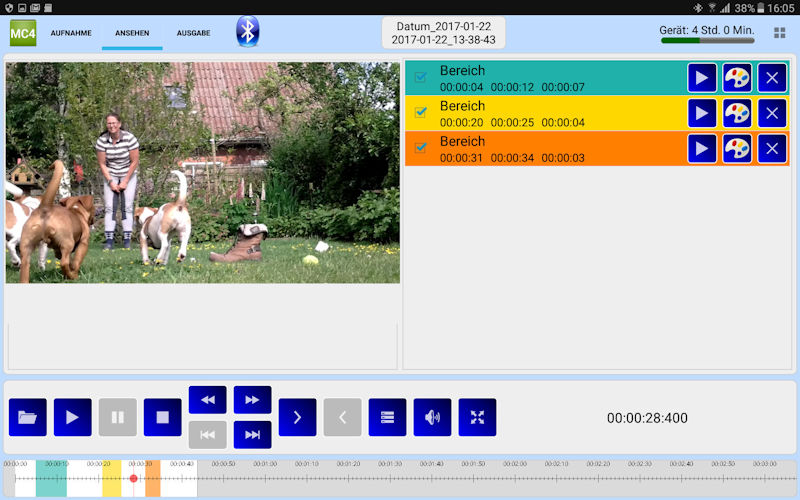Uncheck the teal Bereich checkbox

coord(421,77)
